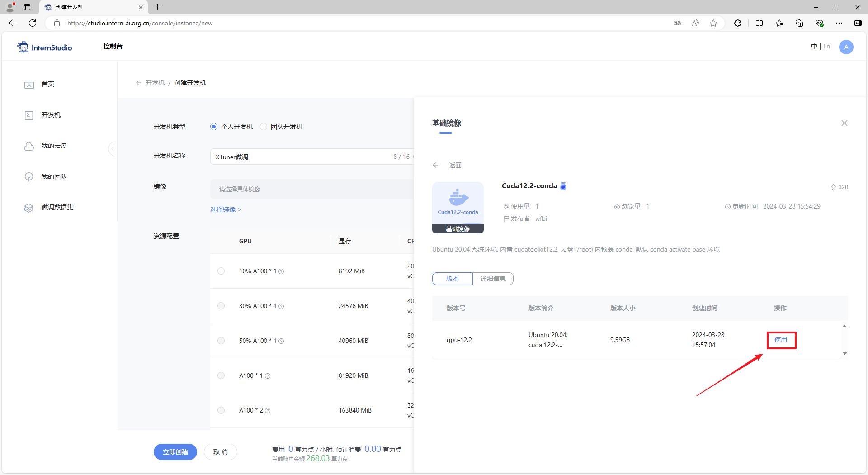Toggle the browser sidebar
This screenshot has width=868, height=475.
pyautogui.click(x=858, y=23)
